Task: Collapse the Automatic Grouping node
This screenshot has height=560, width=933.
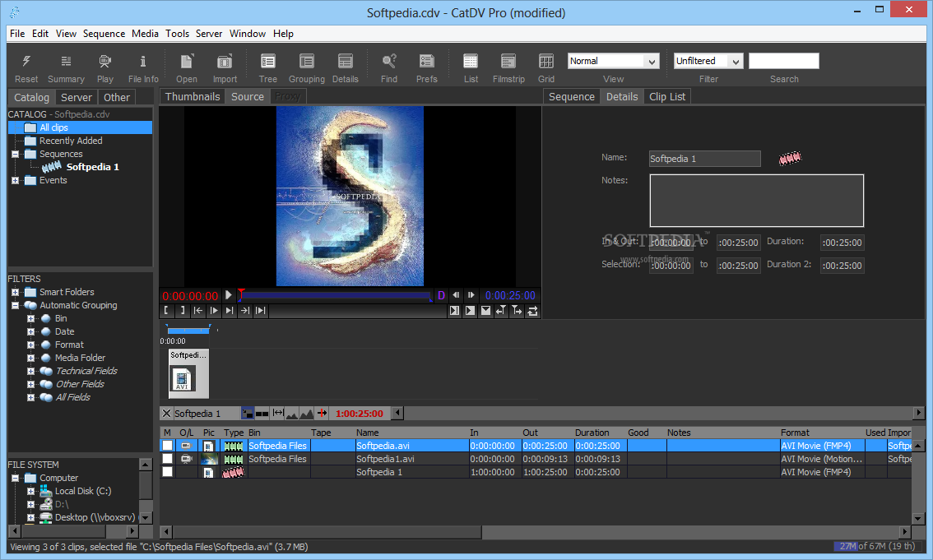Action: pos(16,305)
